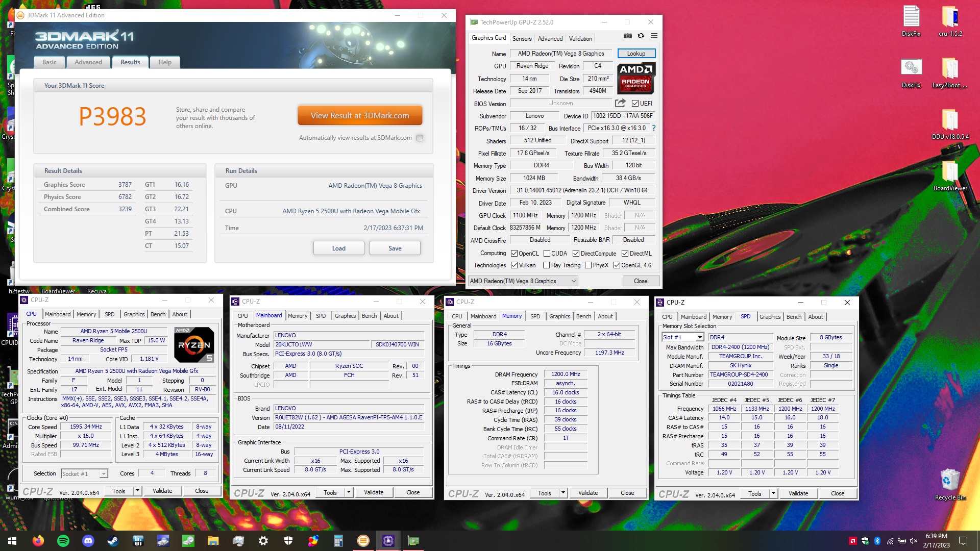This screenshot has height=551, width=980.
Task: Click the muted volume tray icon
Action: pos(914,541)
